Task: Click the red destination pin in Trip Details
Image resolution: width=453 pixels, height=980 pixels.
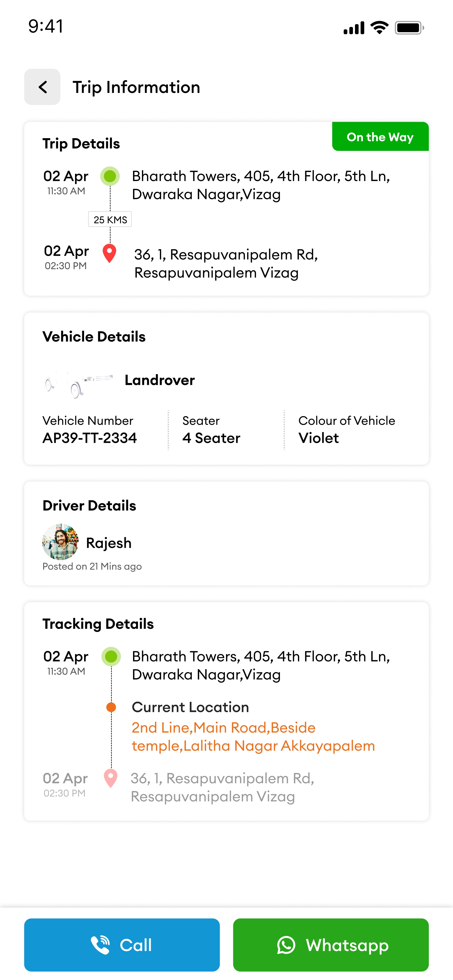Action: pos(110,253)
